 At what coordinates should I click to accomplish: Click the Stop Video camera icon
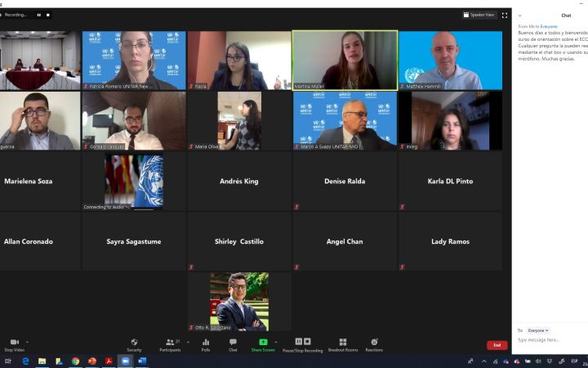(14, 342)
